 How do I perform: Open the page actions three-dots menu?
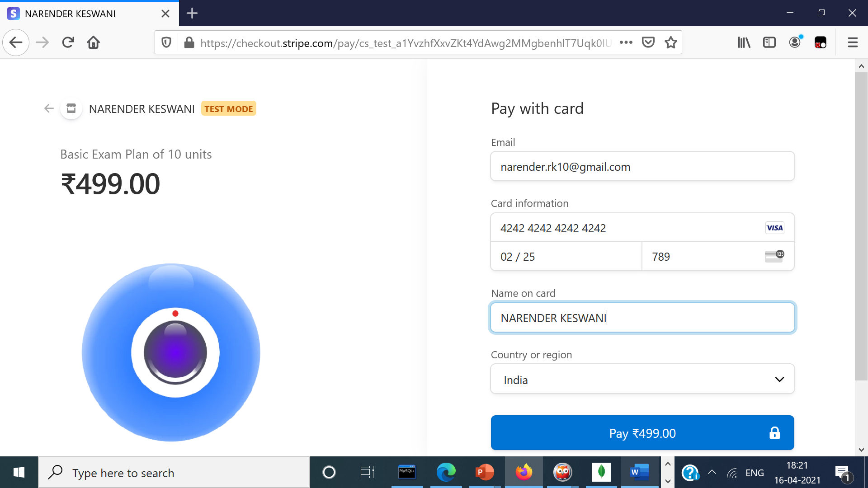pos(626,42)
